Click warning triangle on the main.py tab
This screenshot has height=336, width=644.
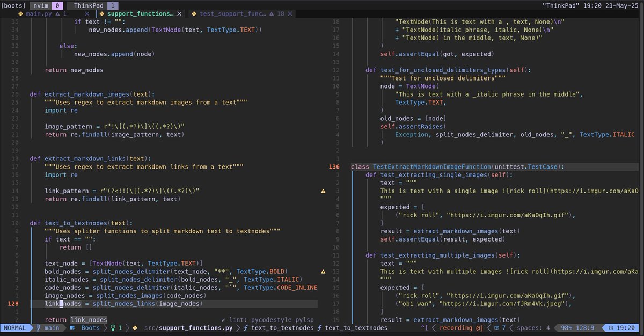pyautogui.click(x=58, y=14)
